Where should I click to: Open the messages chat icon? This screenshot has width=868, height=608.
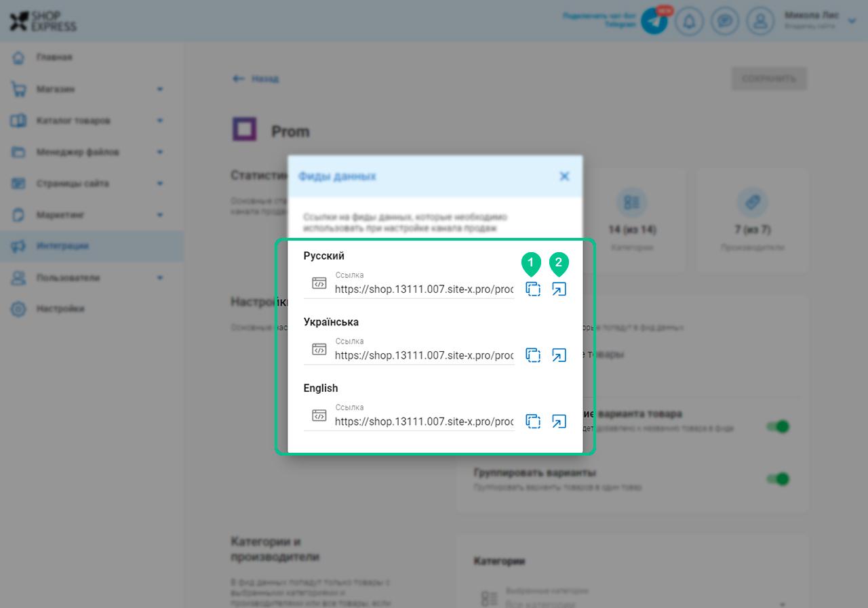pyautogui.click(x=725, y=22)
